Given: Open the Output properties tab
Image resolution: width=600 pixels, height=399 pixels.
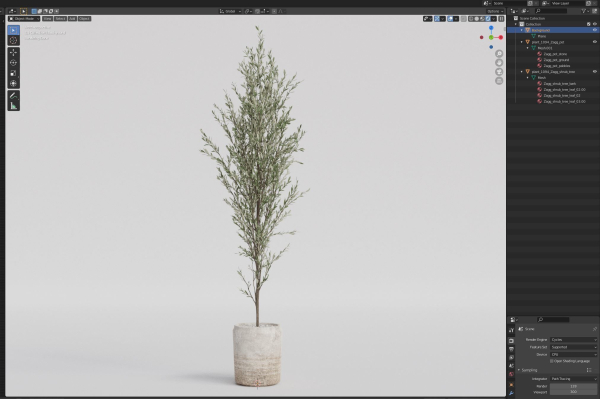Looking at the screenshot, I should tap(512, 349).
